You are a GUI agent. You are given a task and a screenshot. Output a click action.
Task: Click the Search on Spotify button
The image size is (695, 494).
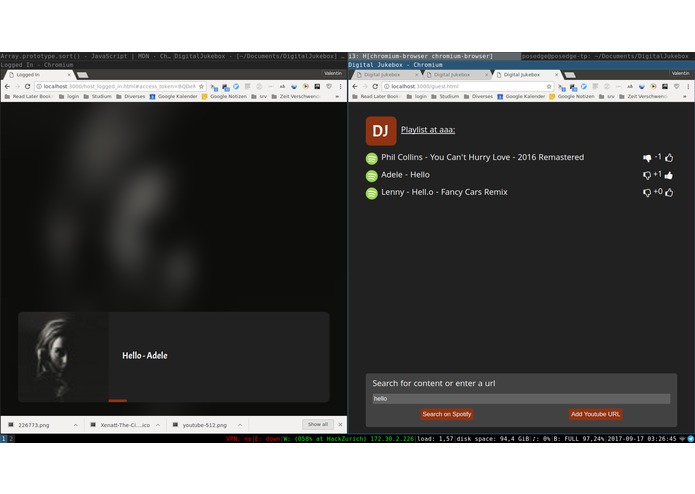(447, 414)
